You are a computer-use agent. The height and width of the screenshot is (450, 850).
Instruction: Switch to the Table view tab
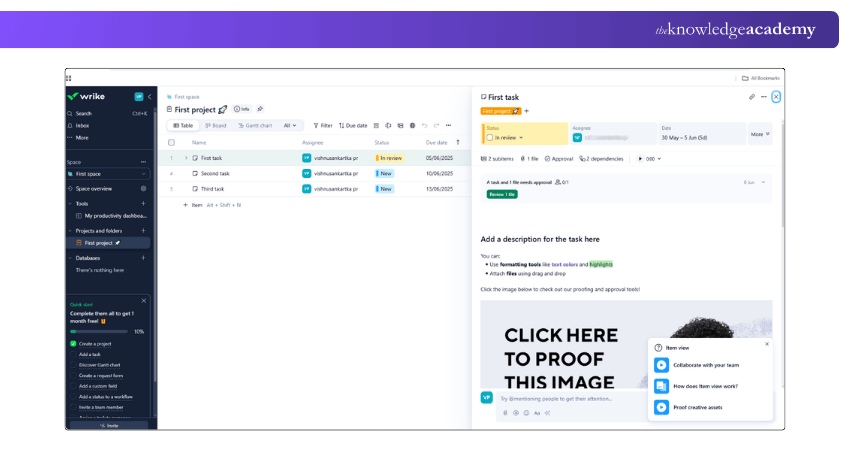[183, 125]
